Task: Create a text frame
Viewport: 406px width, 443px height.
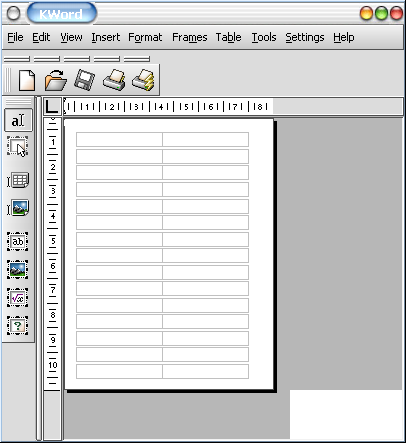Action: (x=18, y=241)
